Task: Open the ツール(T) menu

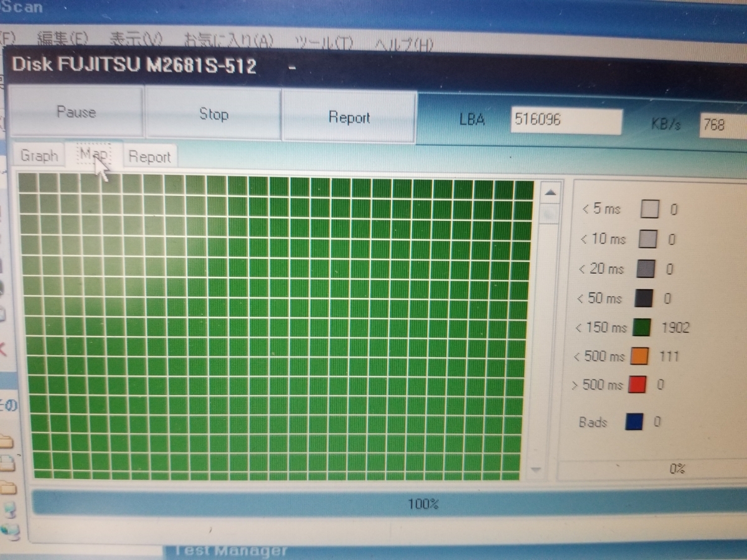Action: click(x=324, y=42)
